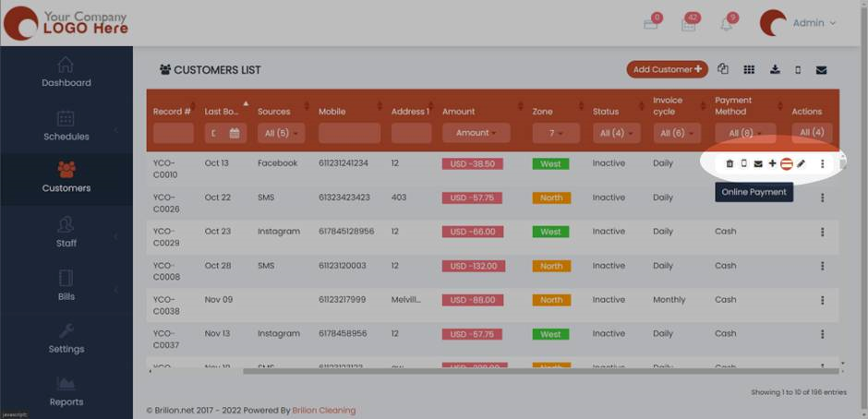The width and height of the screenshot is (868, 419).
Task: Expand the Sources All (5) filter
Action: click(x=281, y=133)
